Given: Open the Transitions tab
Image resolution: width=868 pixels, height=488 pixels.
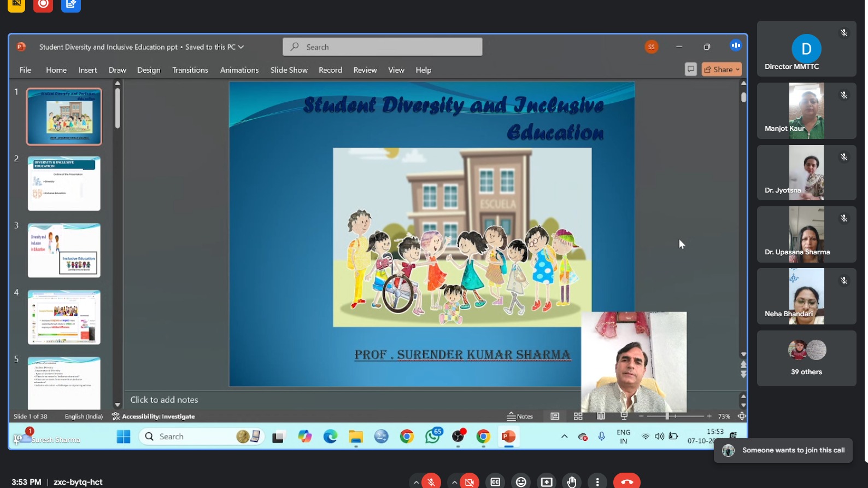Looking at the screenshot, I should point(190,70).
